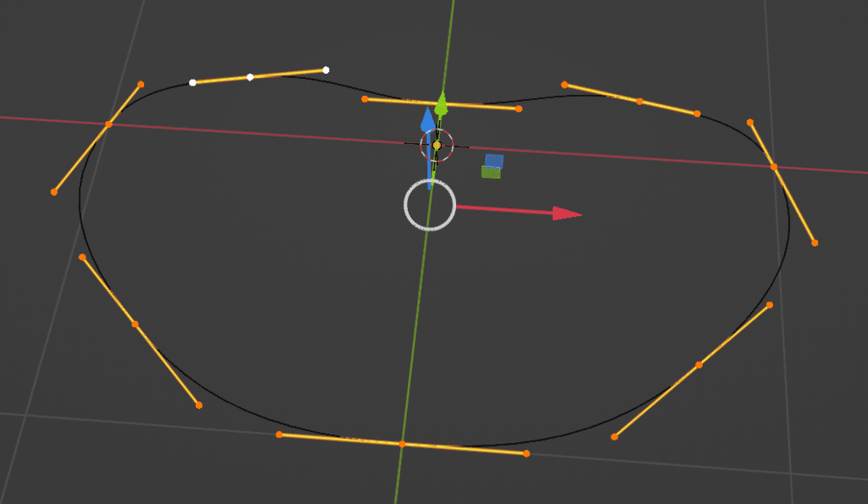Select the bottom-right orange control point

coord(698,365)
